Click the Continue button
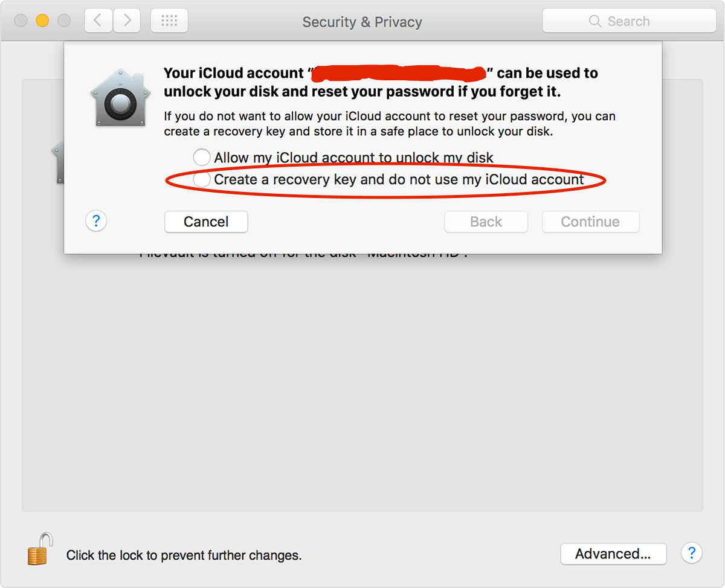 point(590,222)
